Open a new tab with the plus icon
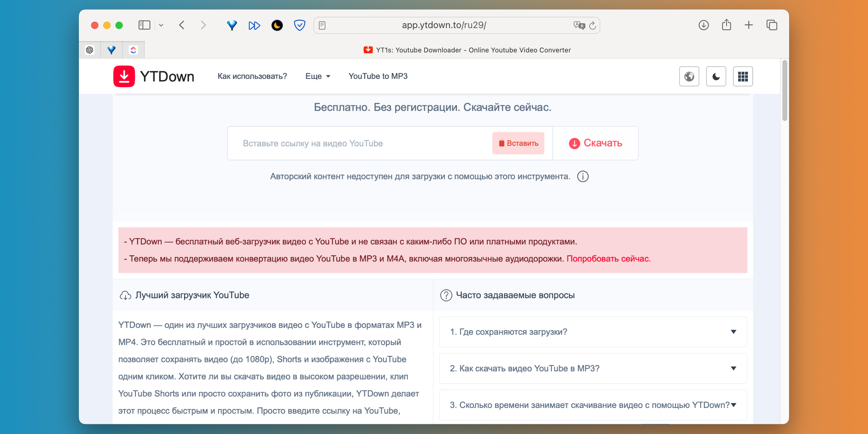The height and width of the screenshot is (434, 868). point(749,25)
